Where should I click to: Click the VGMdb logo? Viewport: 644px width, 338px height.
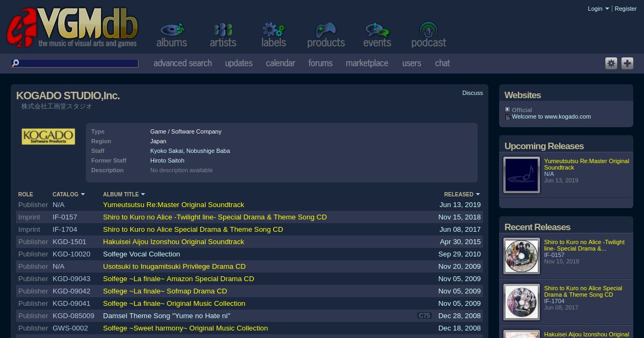[72, 28]
